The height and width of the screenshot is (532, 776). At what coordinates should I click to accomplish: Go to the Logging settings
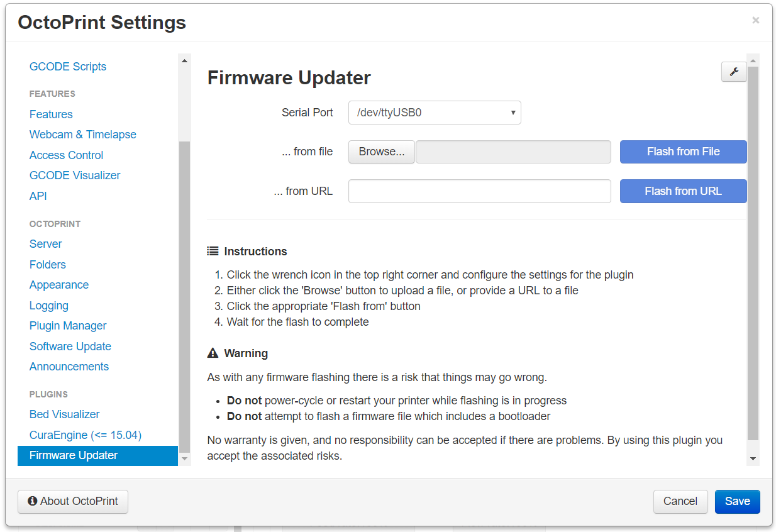click(x=49, y=306)
